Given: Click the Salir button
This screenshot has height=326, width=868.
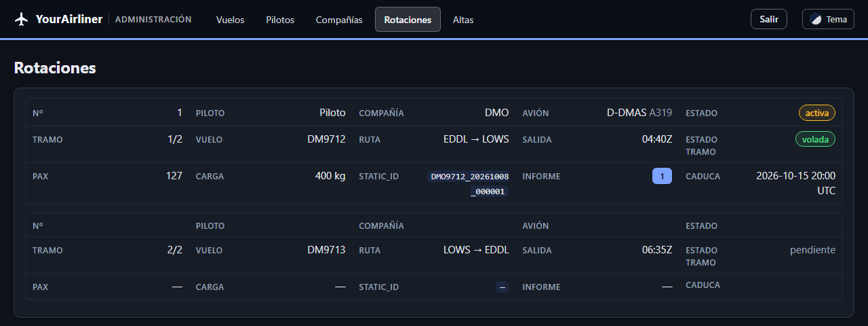Looking at the screenshot, I should pyautogui.click(x=769, y=19).
